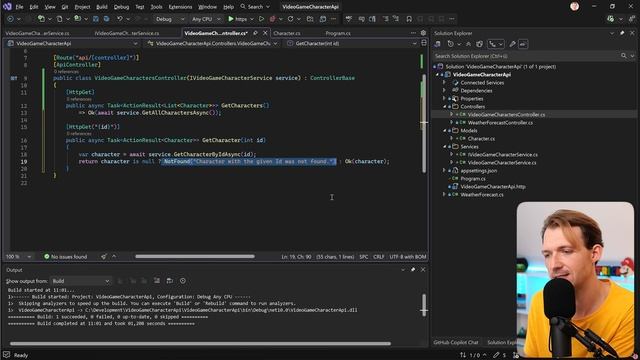The width and height of the screenshot is (640, 360).
Task: Click the Undo arrow in toolbar
Action: 120,19
